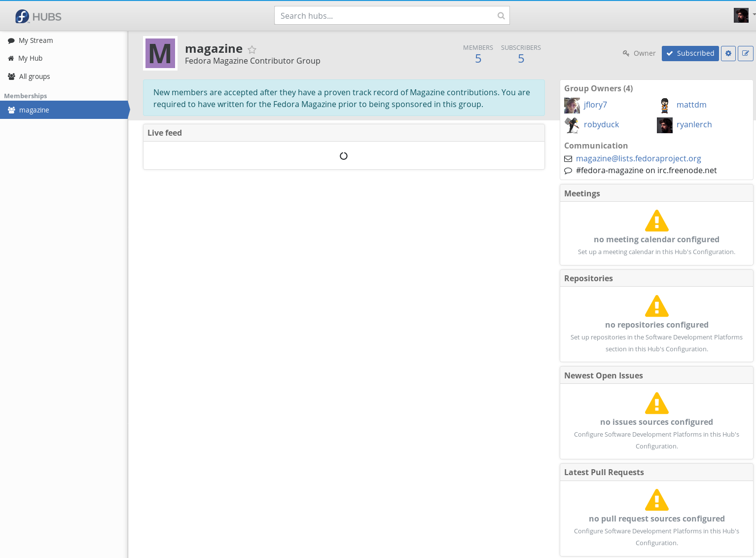Click the magazine membership group icon
This screenshot has width=756, height=558.
click(11, 110)
